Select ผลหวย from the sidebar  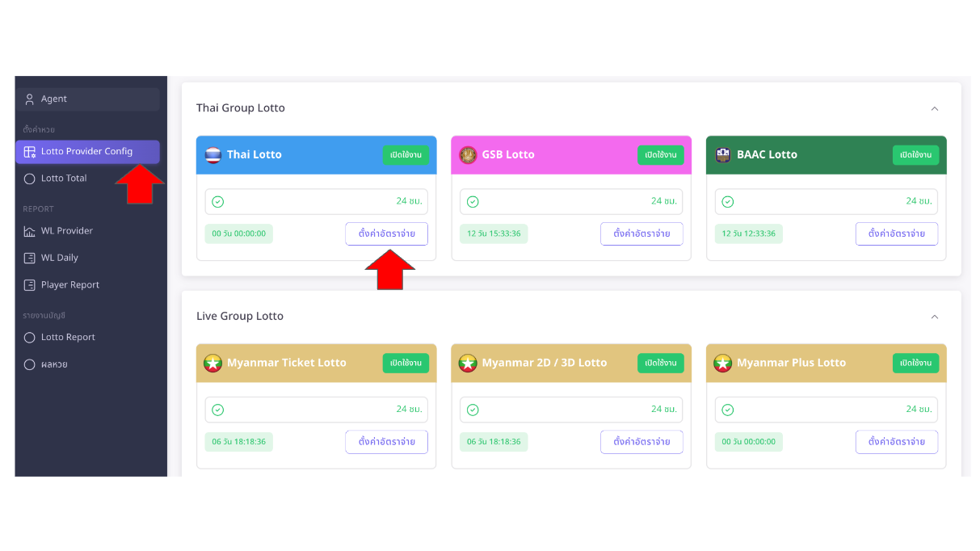point(31,364)
